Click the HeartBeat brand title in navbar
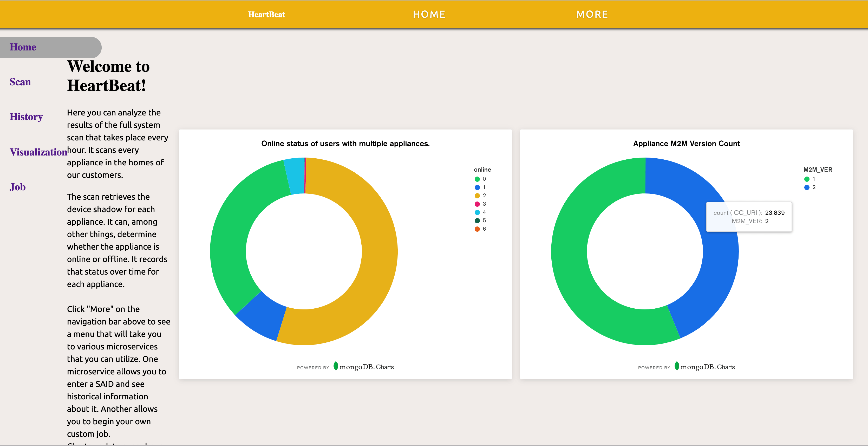Screen dimensions: 868x448 (x=266, y=15)
